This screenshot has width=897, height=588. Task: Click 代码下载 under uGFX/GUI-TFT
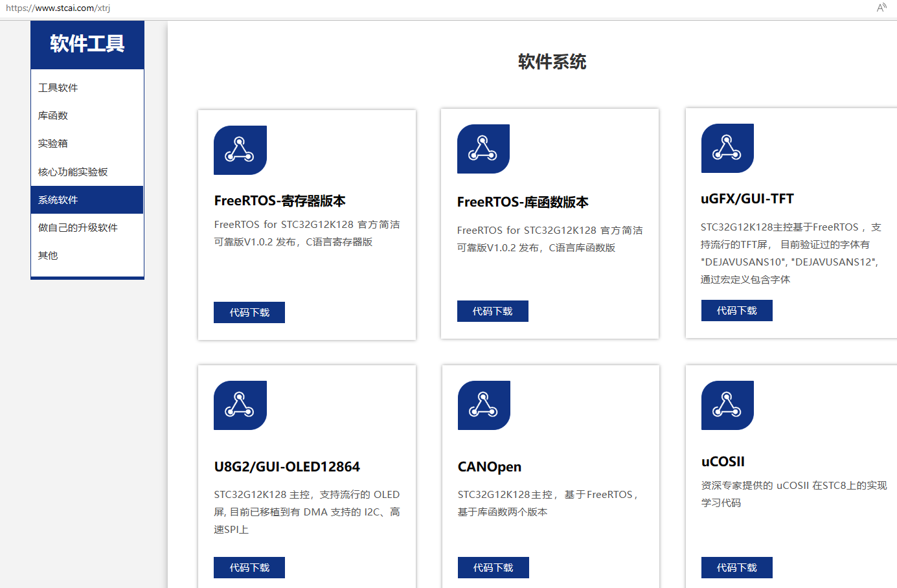coord(737,310)
